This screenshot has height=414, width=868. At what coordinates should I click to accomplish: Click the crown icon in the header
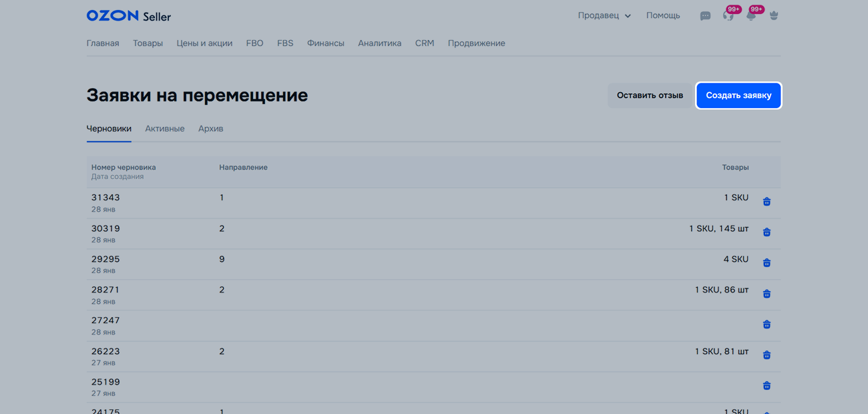(774, 16)
